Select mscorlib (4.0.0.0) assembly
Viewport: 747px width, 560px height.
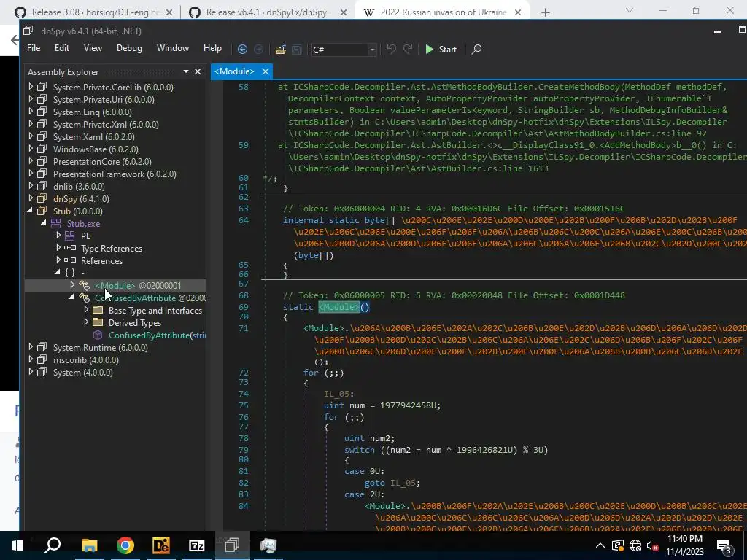pos(86,359)
